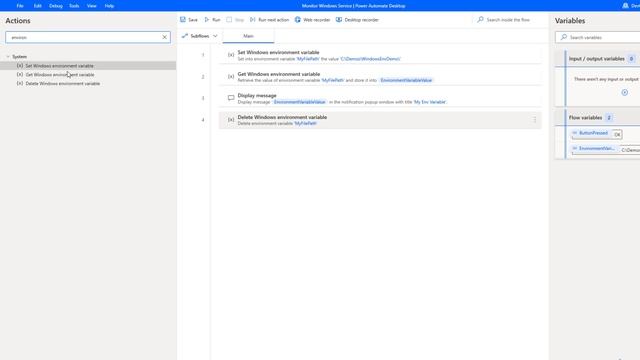The width and height of the screenshot is (640, 360).
Task: Collapse Input / output variables section
Action: click(x=597, y=59)
